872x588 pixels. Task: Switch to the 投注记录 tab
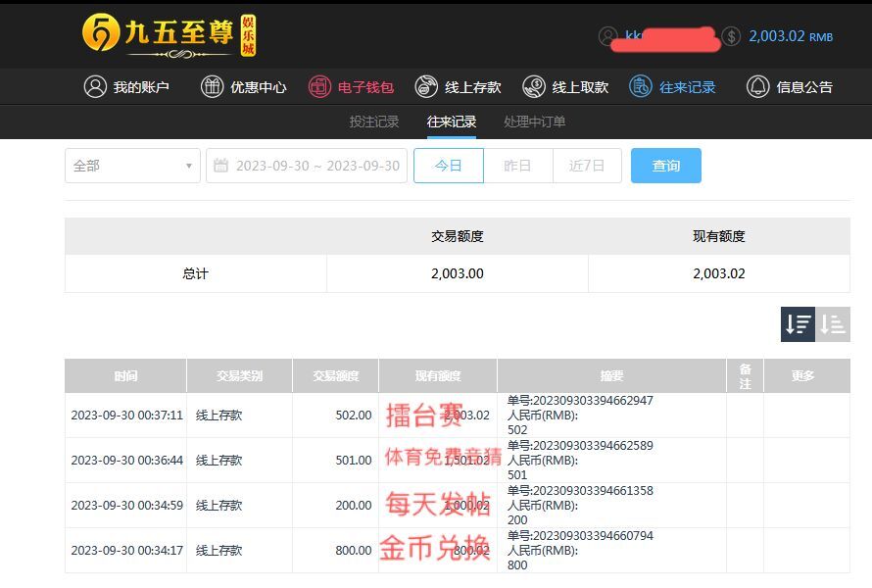pyautogui.click(x=374, y=122)
